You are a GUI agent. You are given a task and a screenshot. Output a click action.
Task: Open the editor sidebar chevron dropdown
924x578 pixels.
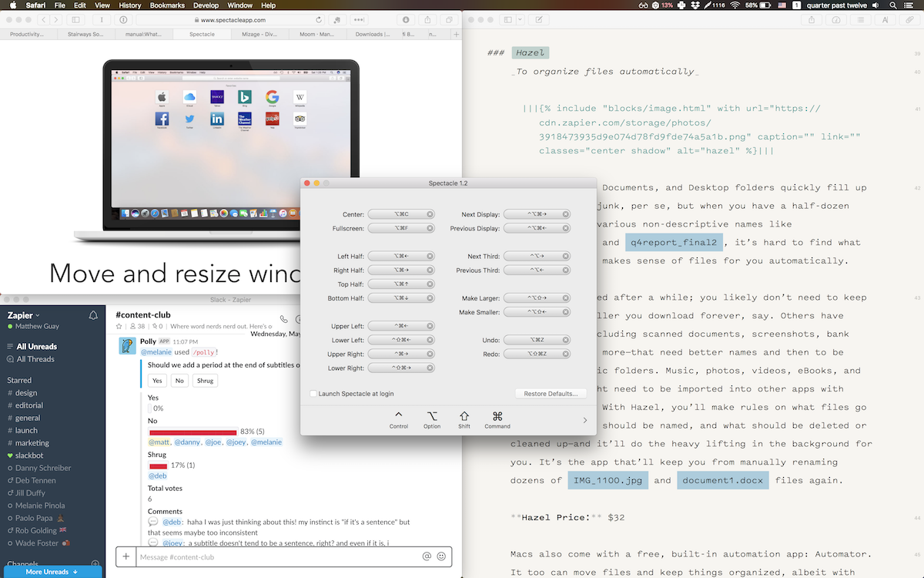click(520, 19)
